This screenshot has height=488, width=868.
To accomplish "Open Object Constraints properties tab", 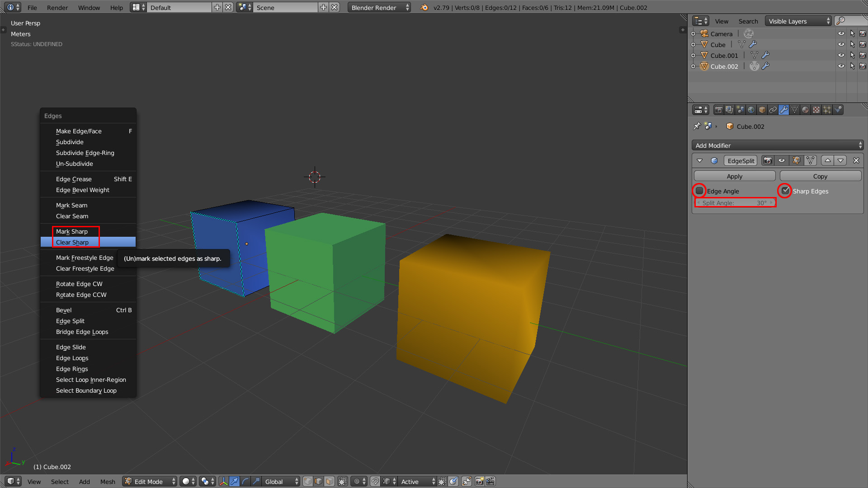I will [x=773, y=110].
